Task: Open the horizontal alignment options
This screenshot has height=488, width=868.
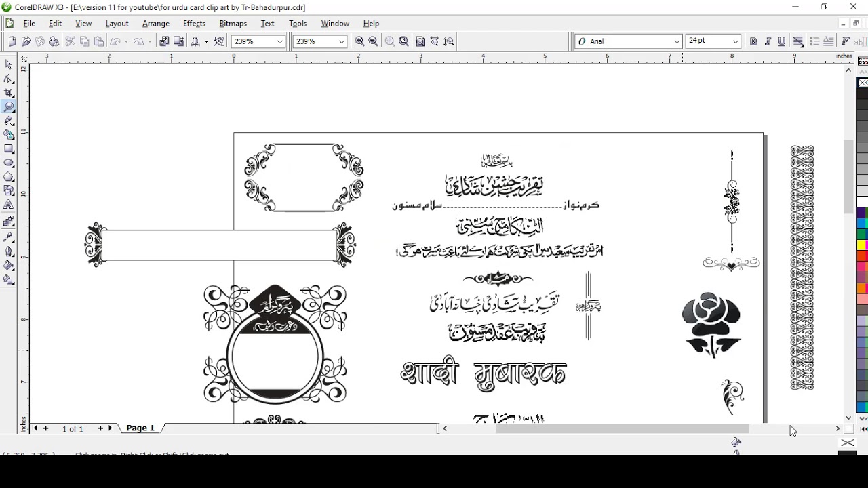Action: pos(798,41)
